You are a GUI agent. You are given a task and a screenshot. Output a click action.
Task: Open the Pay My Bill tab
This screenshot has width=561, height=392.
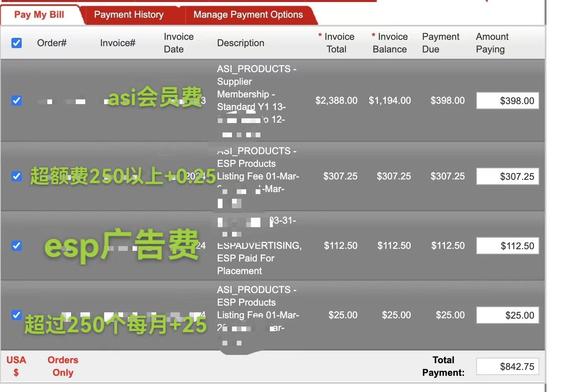tap(39, 15)
